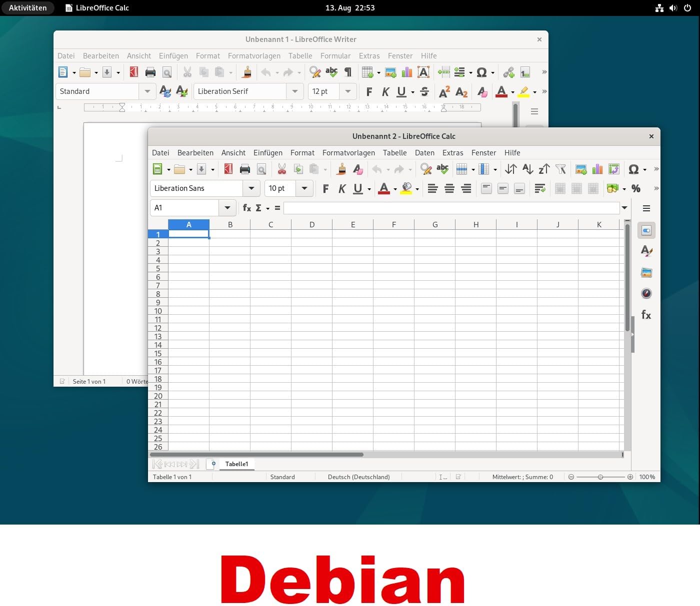Select the Tabelle1 sheet tab
The image size is (700, 606).
click(236, 464)
